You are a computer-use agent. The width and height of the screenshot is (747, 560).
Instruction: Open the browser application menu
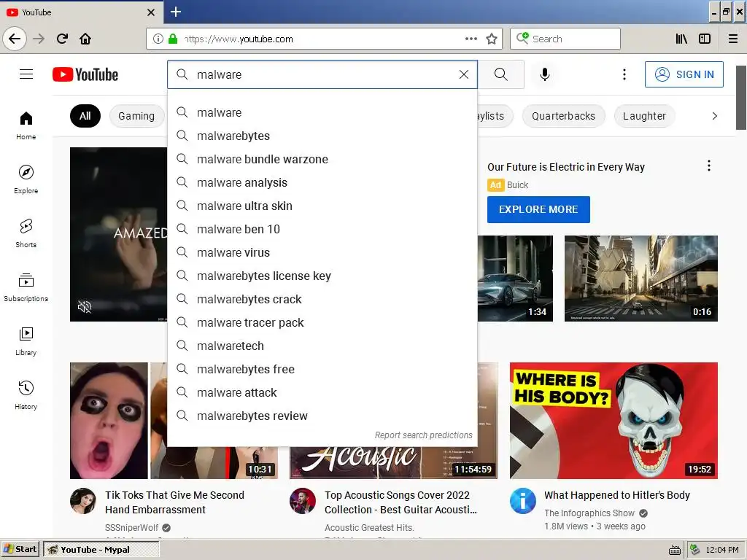click(x=733, y=39)
